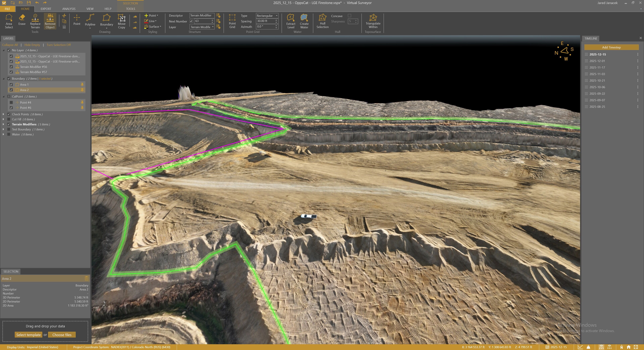Open options menu for 2025-12-01 timestep

click(637, 61)
